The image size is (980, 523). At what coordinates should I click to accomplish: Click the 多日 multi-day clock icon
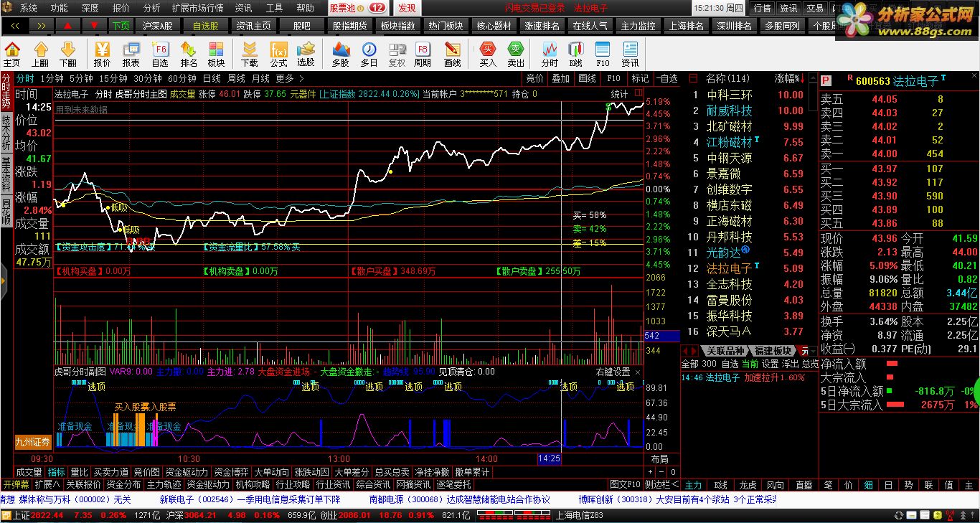coord(369,55)
